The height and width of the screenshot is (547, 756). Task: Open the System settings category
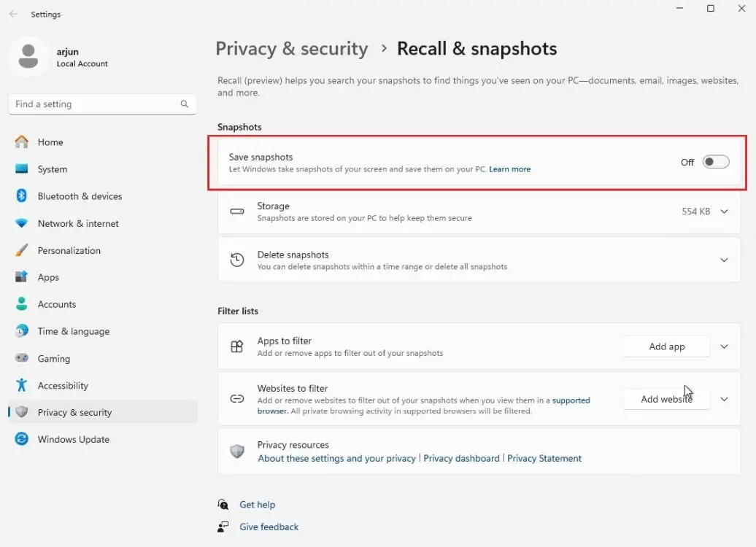pyautogui.click(x=52, y=169)
